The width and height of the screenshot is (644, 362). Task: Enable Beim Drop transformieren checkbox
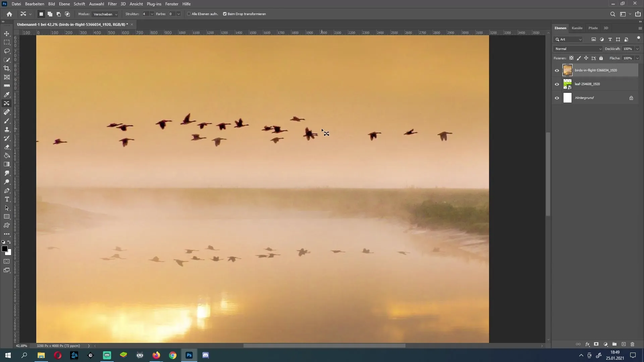pos(225,14)
